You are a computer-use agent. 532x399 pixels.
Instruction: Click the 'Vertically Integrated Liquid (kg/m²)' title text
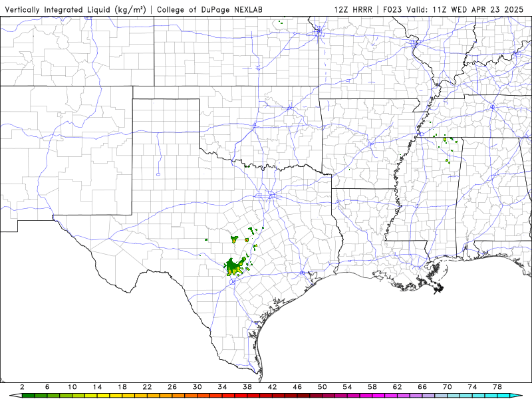[75, 9]
